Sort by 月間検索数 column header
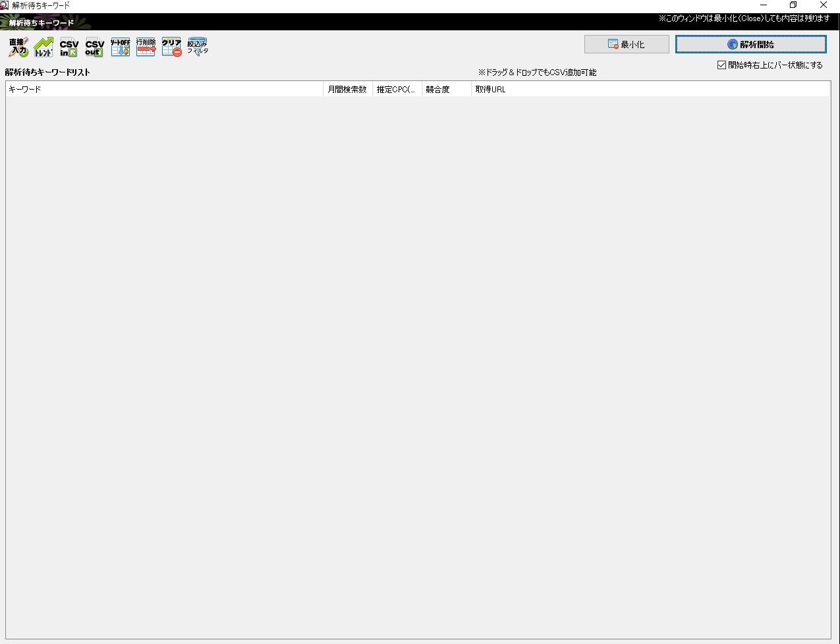 click(347, 89)
